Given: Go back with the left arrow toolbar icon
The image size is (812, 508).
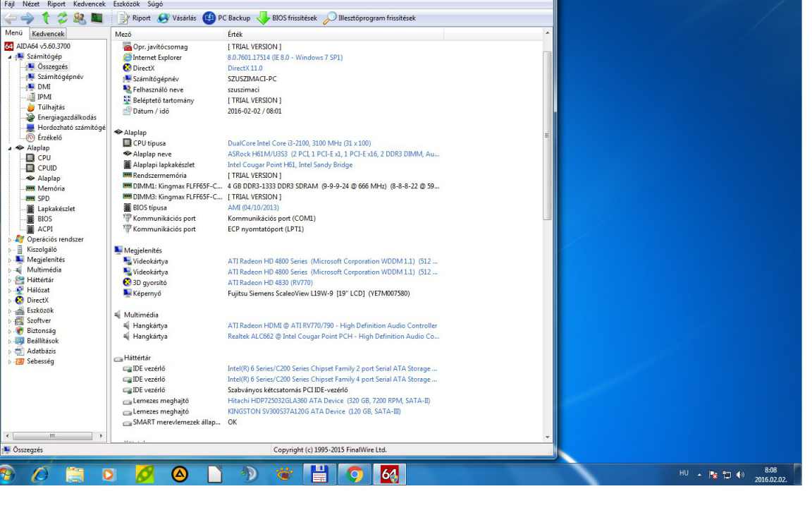Looking at the screenshot, I should tap(10, 18).
